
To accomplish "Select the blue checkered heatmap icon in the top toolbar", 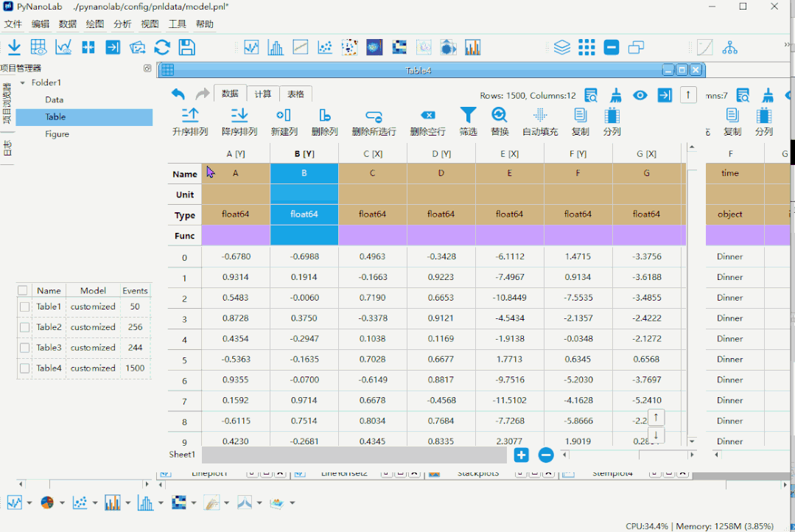I will [x=399, y=47].
